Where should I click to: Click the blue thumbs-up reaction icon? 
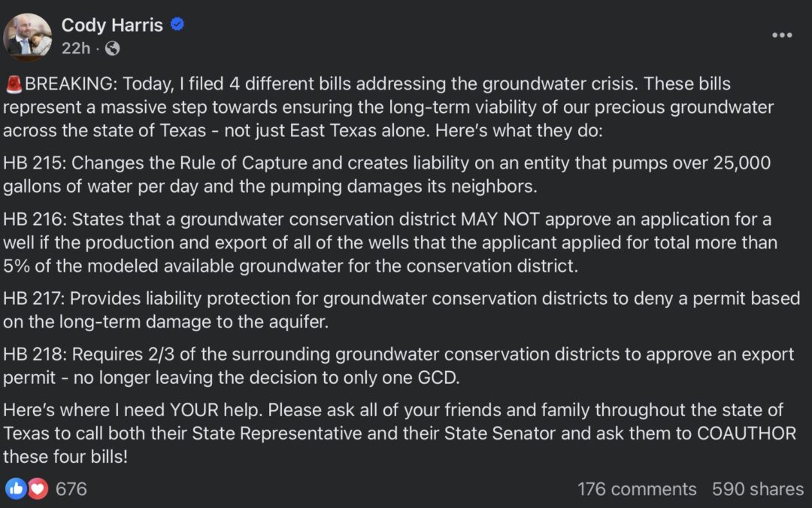coord(16,488)
